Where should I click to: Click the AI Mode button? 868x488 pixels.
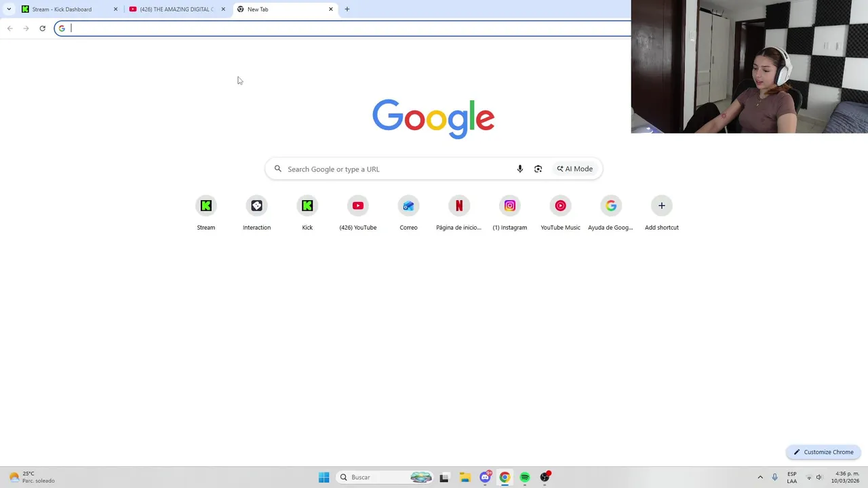pyautogui.click(x=575, y=169)
